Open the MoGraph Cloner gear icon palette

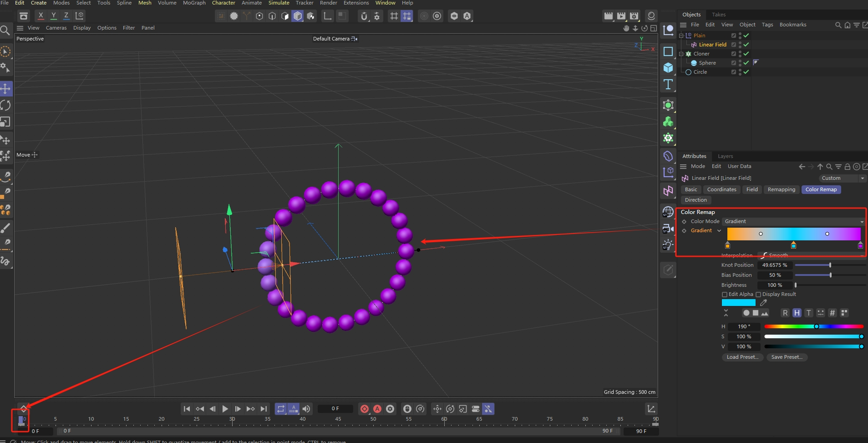point(668,138)
